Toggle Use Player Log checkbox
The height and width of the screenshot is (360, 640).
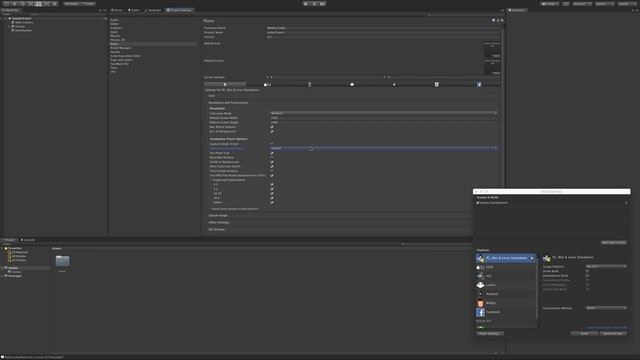pos(272,153)
